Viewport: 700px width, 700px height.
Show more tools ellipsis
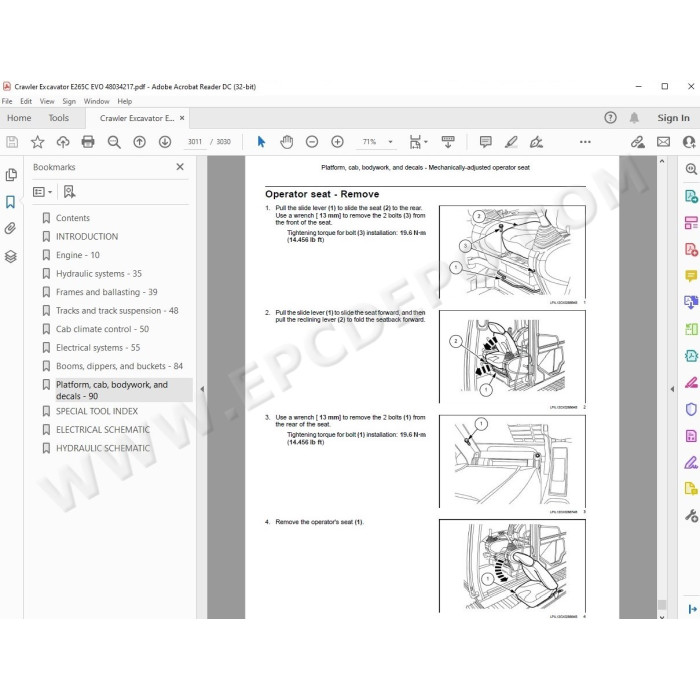click(585, 142)
